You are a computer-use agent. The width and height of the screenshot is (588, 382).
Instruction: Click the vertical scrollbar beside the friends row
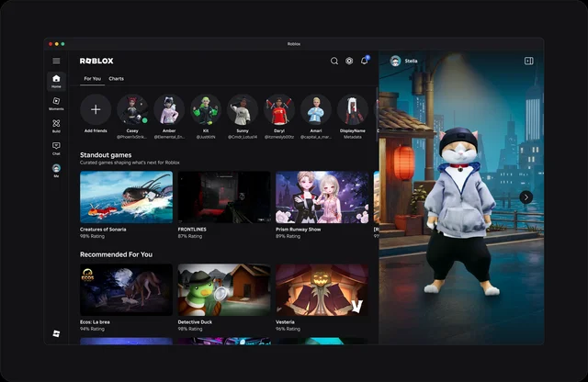[377, 115]
